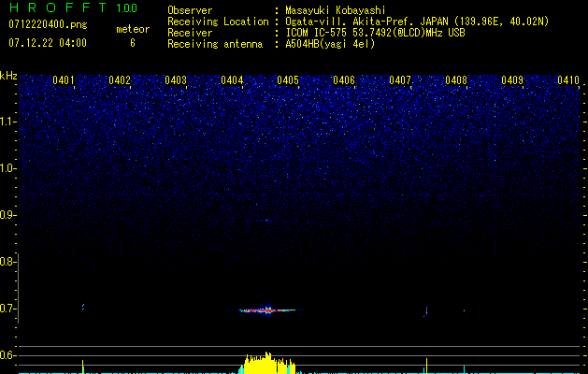Screen dimensions: 588x374
Task: Click the long meteor echo trace in the spectrogram
Action: click(268, 309)
